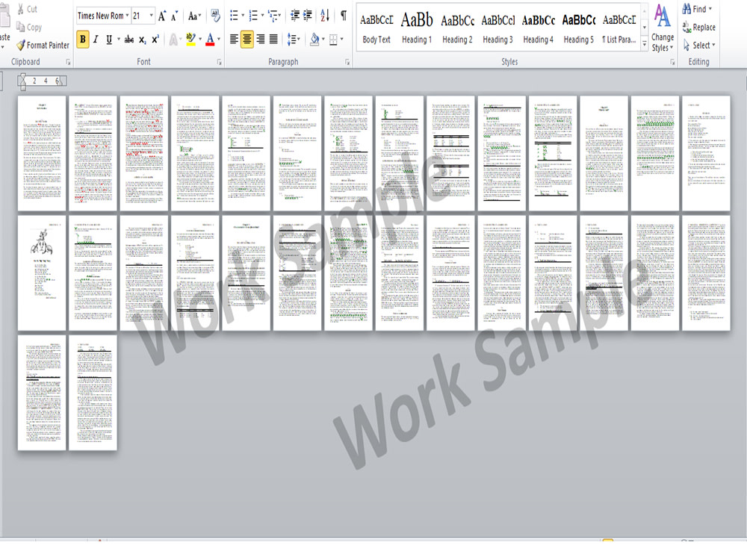Click the Cut command

[27, 9]
